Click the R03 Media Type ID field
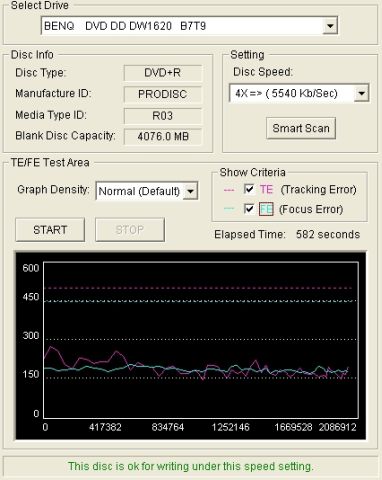Screen dimensions: 382x480 click(x=163, y=116)
